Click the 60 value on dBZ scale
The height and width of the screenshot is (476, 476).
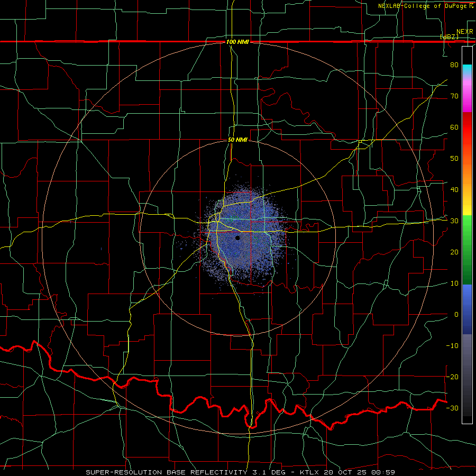pyautogui.click(x=454, y=127)
